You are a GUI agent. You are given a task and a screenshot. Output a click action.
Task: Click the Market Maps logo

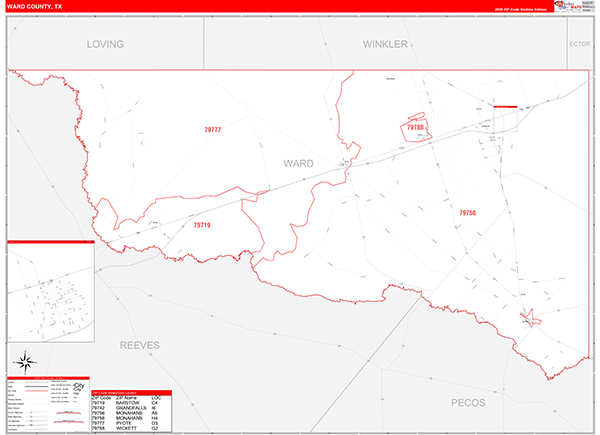(568, 6)
